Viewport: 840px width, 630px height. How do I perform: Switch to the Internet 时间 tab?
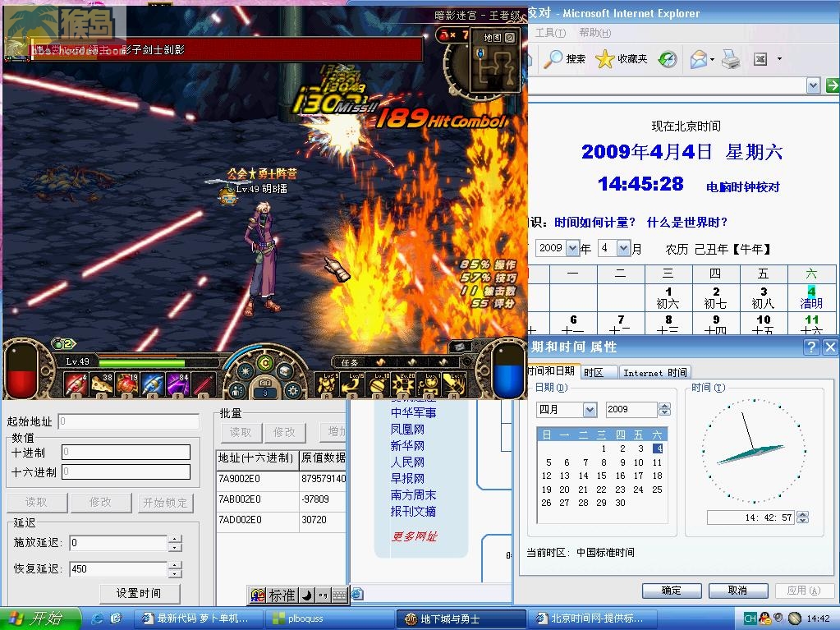654,373
